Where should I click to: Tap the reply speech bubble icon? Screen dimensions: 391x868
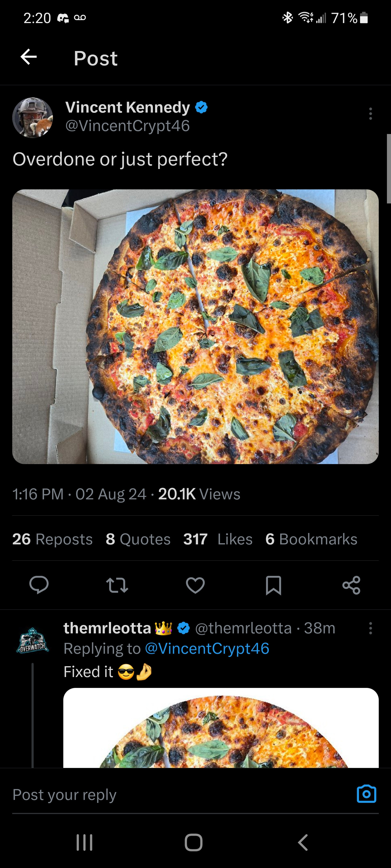pyautogui.click(x=39, y=585)
